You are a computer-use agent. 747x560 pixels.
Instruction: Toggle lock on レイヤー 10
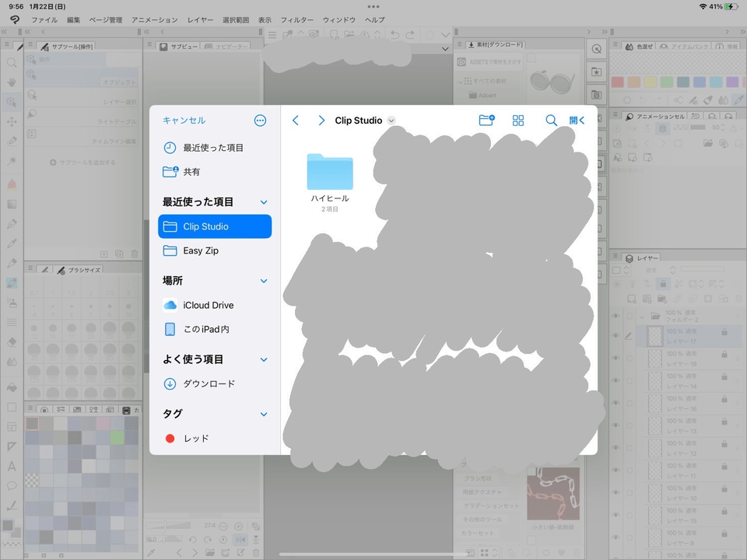(724, 489)
